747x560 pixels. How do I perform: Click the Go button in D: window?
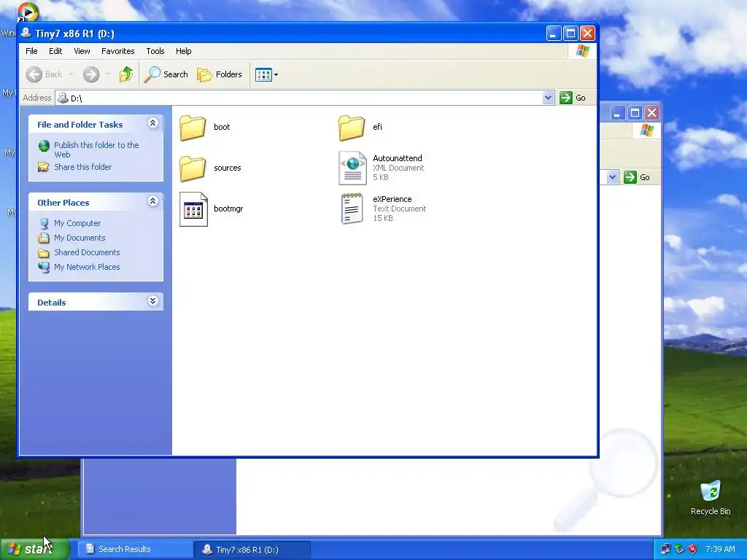coord(573,98)
